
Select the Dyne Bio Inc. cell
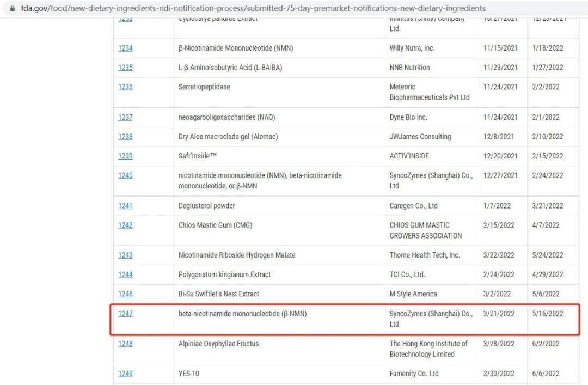(x=432, y=118)
